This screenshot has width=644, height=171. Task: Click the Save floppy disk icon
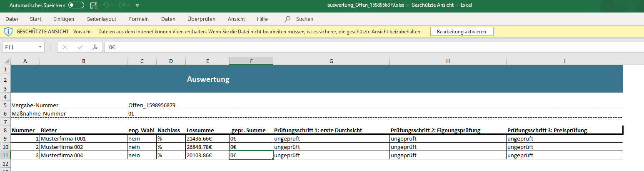94,5
